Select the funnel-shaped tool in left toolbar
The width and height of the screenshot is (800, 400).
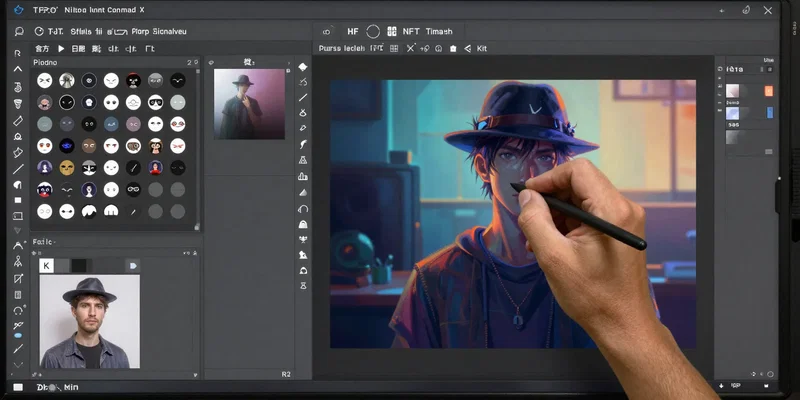pos(18,104)
